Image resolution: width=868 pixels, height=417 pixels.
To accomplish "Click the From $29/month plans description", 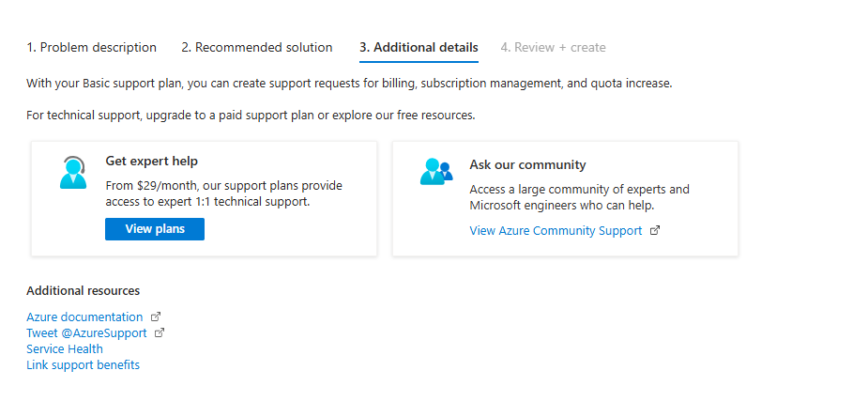I will [223, 193].
